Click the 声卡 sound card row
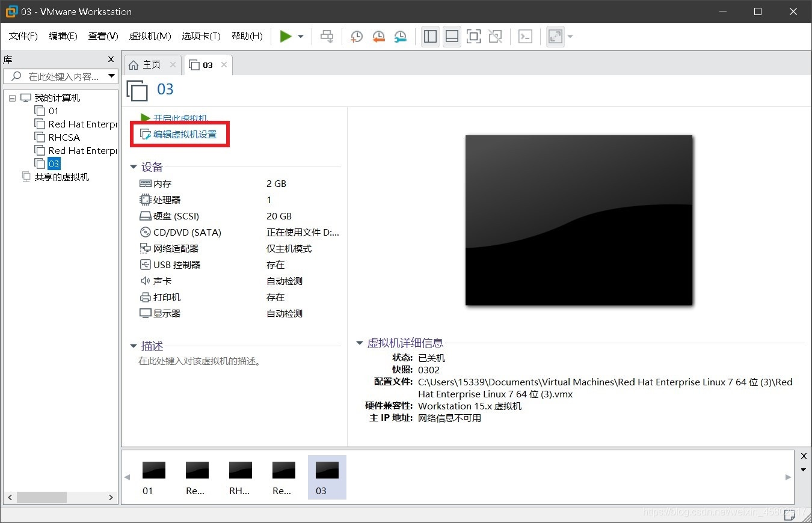 tap(239, 281)
